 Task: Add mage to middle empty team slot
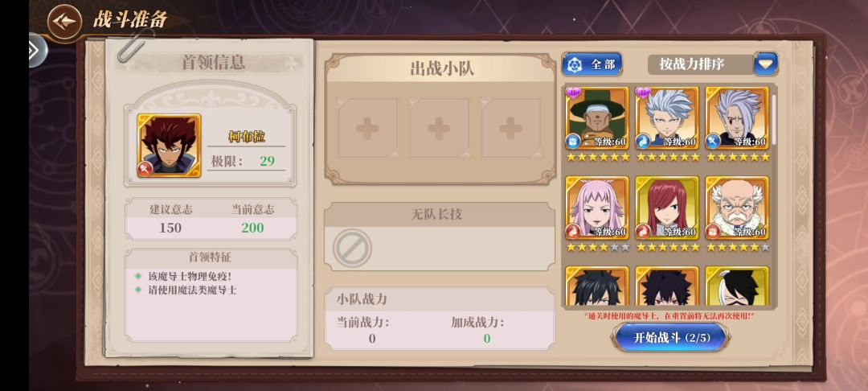[x=439, y=128]
